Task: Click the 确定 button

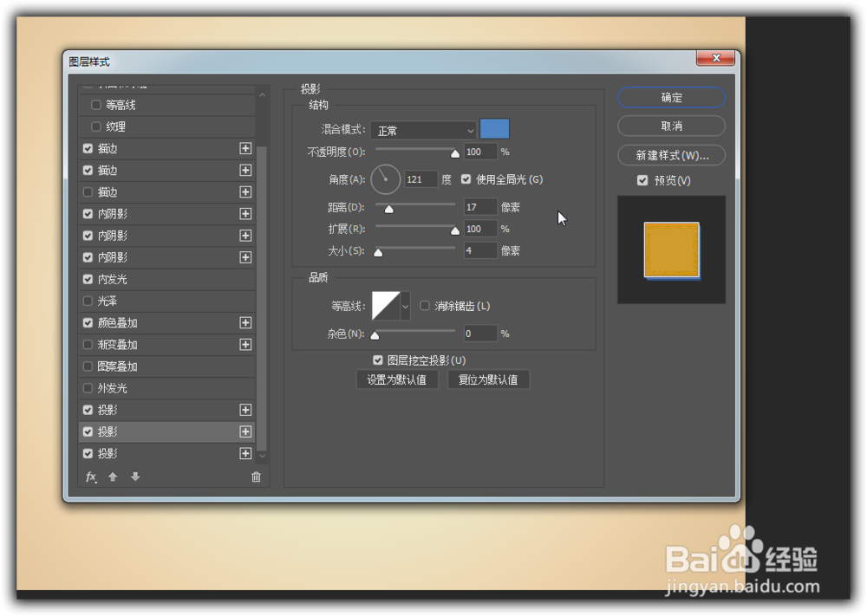Action: pyautogui.click(x=671, y=97)
